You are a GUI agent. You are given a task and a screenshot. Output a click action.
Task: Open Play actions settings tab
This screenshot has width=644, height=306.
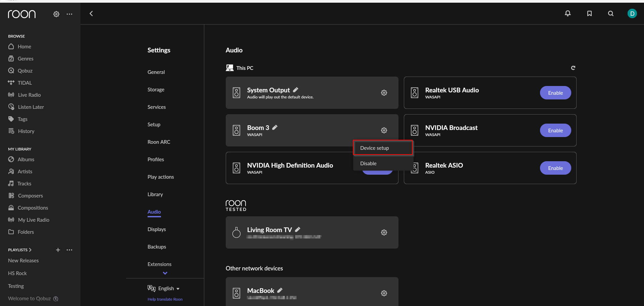tap(161, 177)
